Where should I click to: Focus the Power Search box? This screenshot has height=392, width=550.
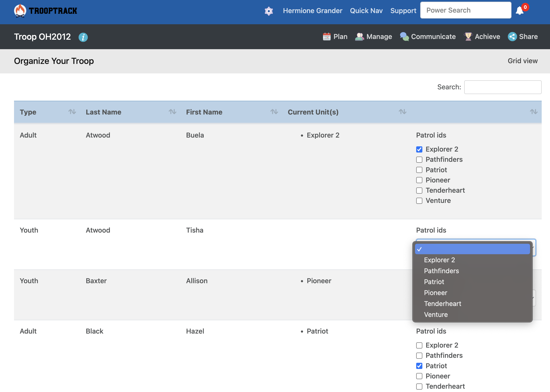[465, 10]
